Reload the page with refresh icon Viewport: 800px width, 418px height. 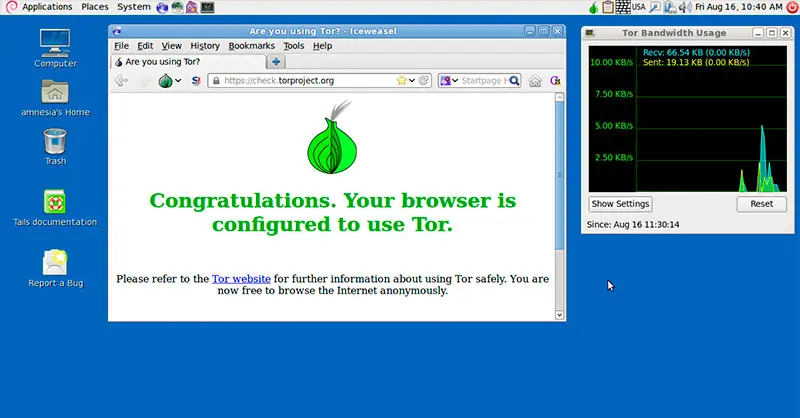[x=423, y=81]
